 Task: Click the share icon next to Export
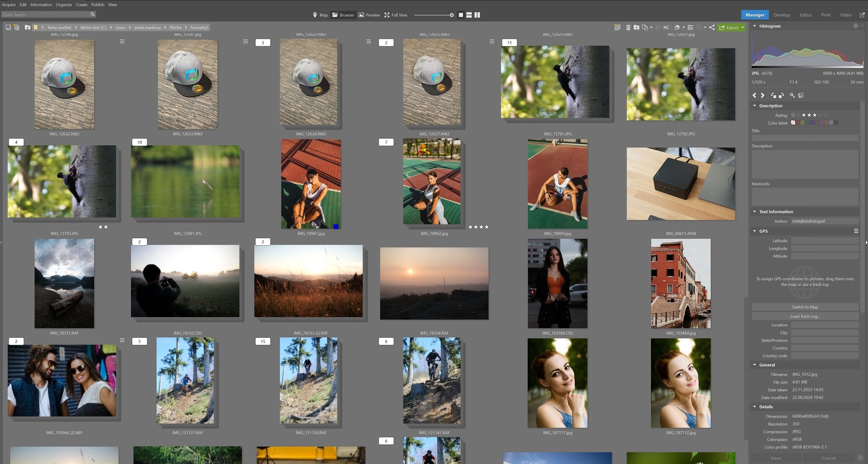(712, 27)
